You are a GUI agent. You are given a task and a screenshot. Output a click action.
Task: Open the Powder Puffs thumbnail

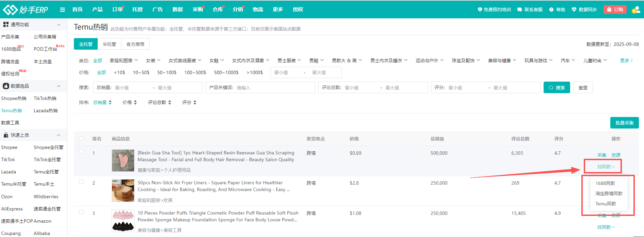(x=123, y=221)
